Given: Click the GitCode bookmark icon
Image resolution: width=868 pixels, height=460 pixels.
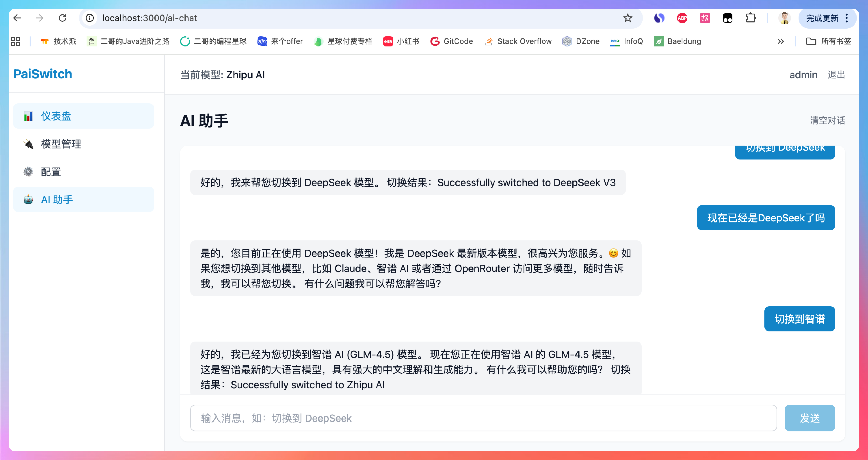Looking at the screenshot, I should click(x=435, y=41).
